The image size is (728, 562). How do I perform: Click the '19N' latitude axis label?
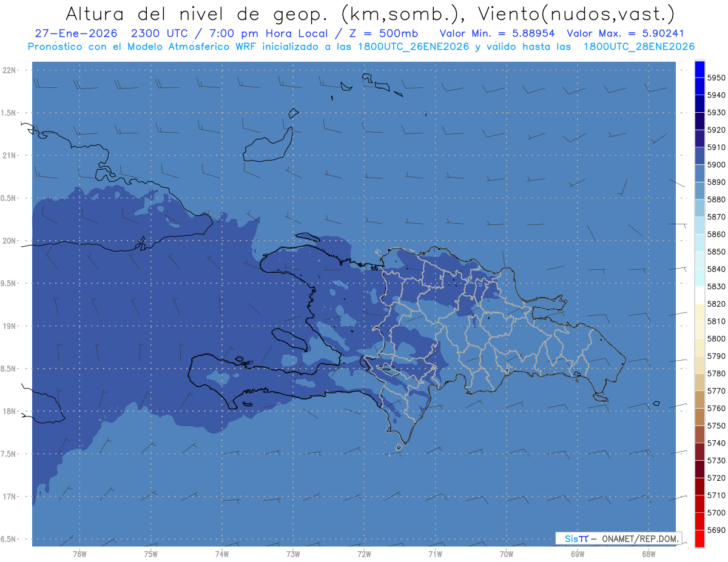coord(9,326)
